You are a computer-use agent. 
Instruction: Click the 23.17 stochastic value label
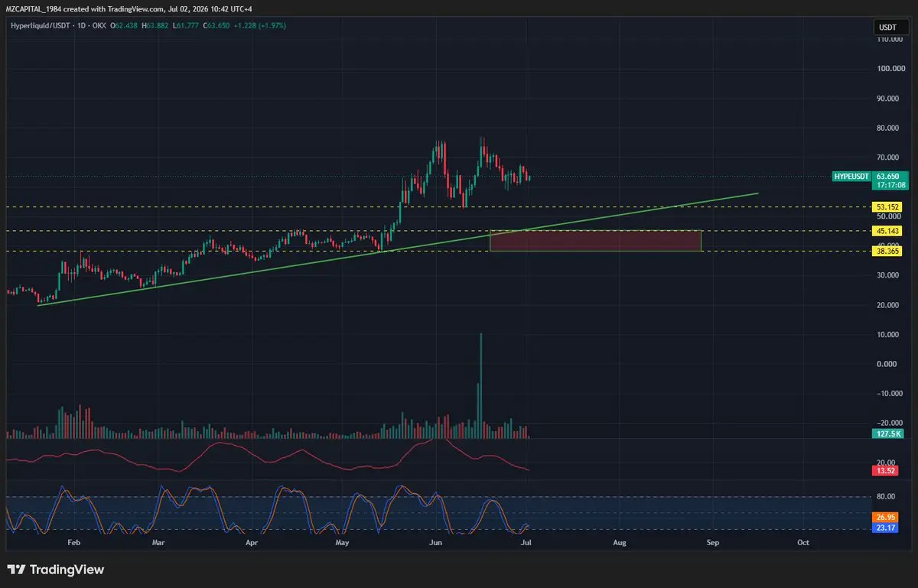pyautogui.click(x=885, y=527)
